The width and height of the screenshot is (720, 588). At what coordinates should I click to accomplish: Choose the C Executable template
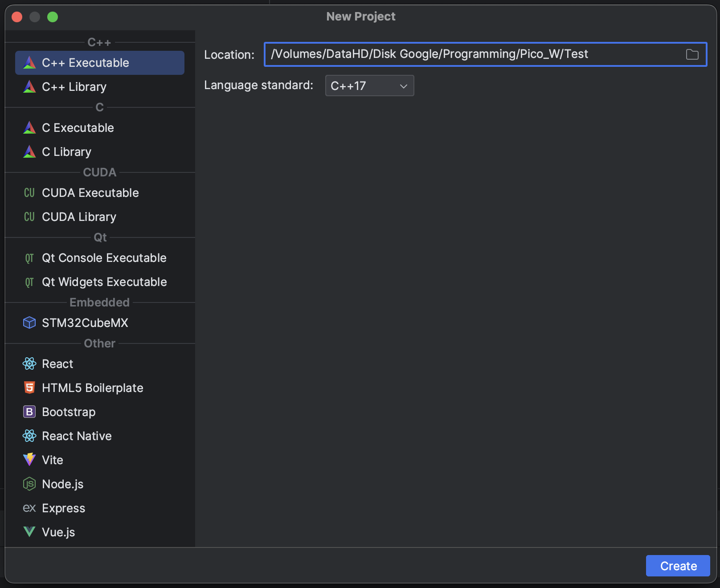(x=100, y=128)
